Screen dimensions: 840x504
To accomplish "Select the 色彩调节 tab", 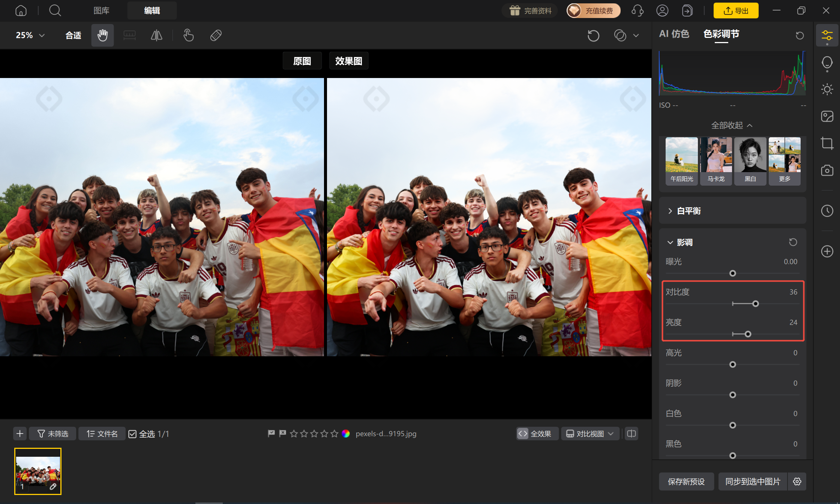I will click(721, 34).
